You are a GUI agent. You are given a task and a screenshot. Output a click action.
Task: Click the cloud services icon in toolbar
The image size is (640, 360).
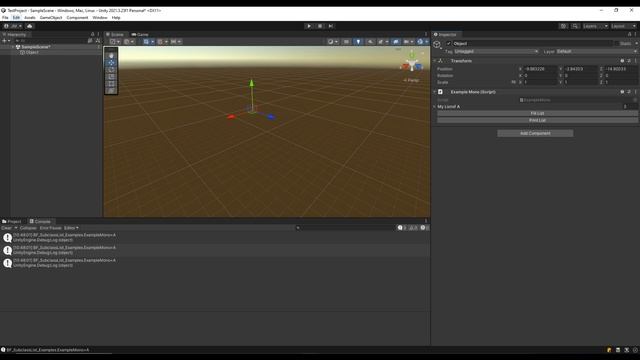29,26
